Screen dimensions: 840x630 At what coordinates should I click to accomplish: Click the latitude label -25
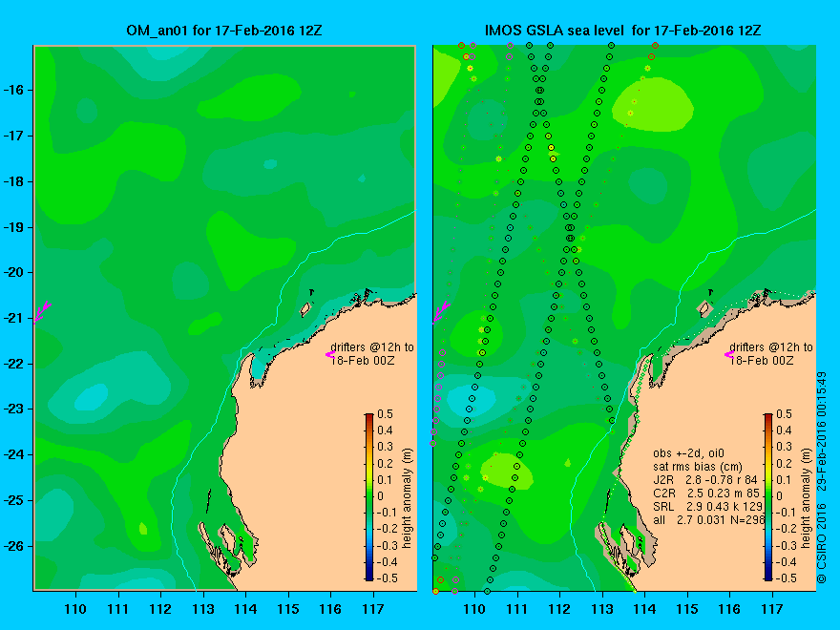click(x=13, y=500)
